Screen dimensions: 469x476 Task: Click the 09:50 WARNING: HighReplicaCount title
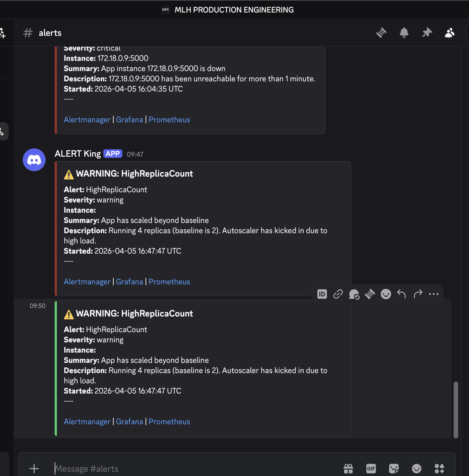click(x=134, y=314)
